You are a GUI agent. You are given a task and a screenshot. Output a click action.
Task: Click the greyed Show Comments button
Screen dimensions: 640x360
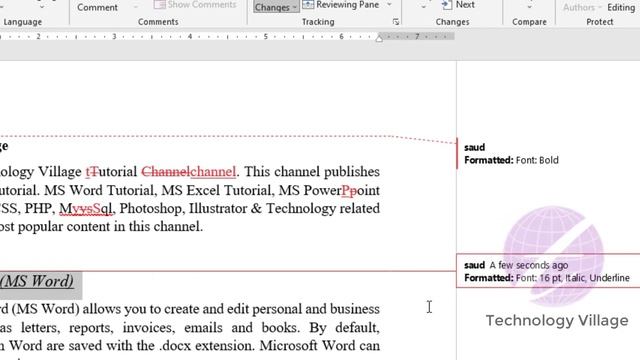pyautogui.click(x=195, y=4)
